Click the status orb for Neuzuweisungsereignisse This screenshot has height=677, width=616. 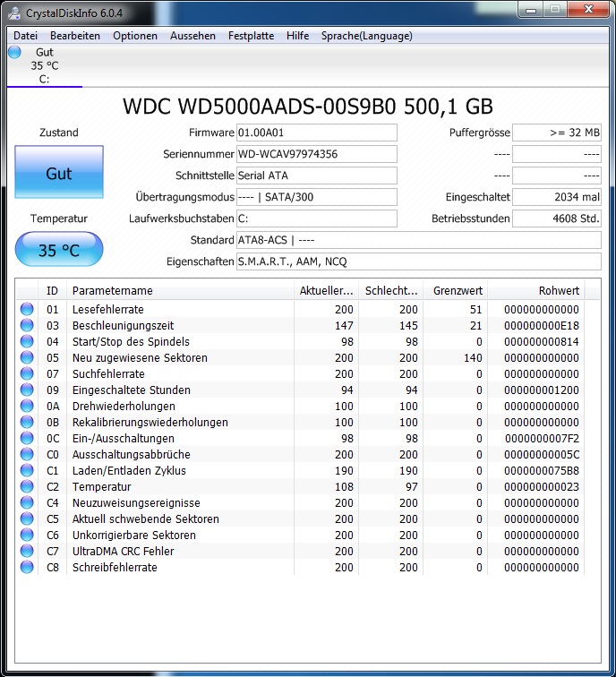[x=27, y=502]
